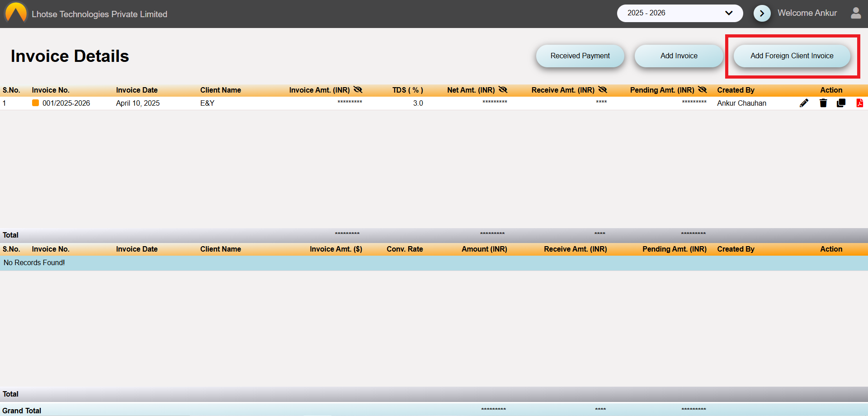
Task: Click client name E&Y
Action: coord(208,103)
